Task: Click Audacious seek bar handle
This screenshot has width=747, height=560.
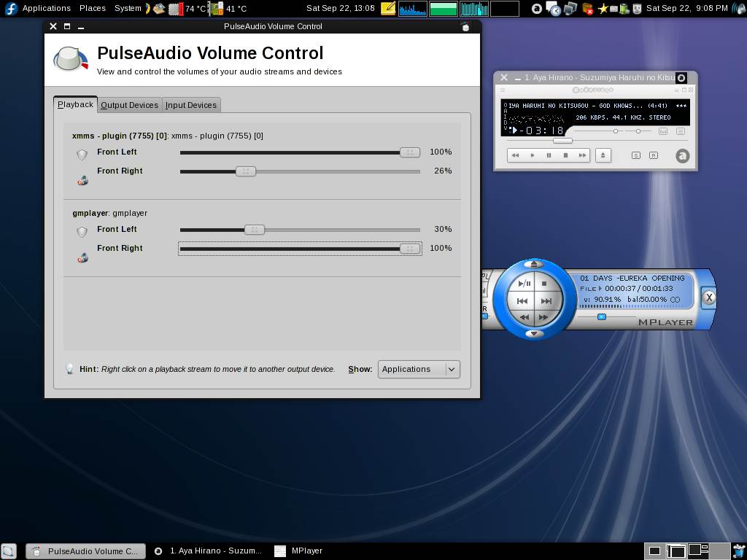Action: click(x=562, y=141)
